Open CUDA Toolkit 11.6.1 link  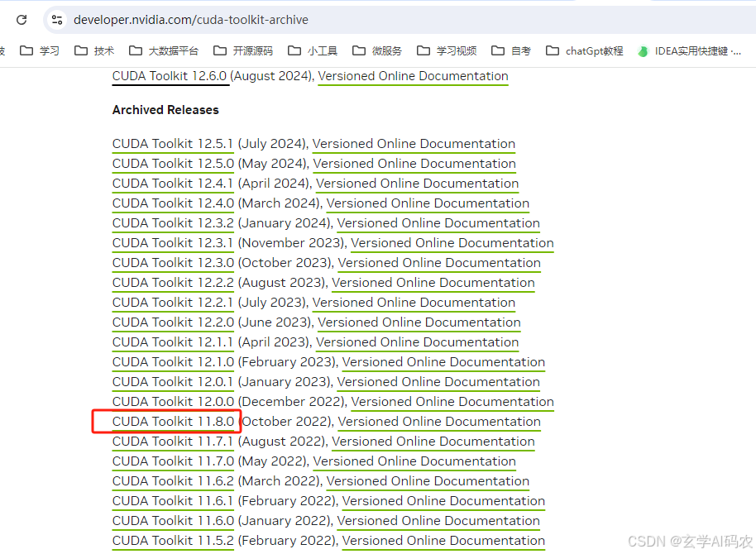click(x=173, y=501)
